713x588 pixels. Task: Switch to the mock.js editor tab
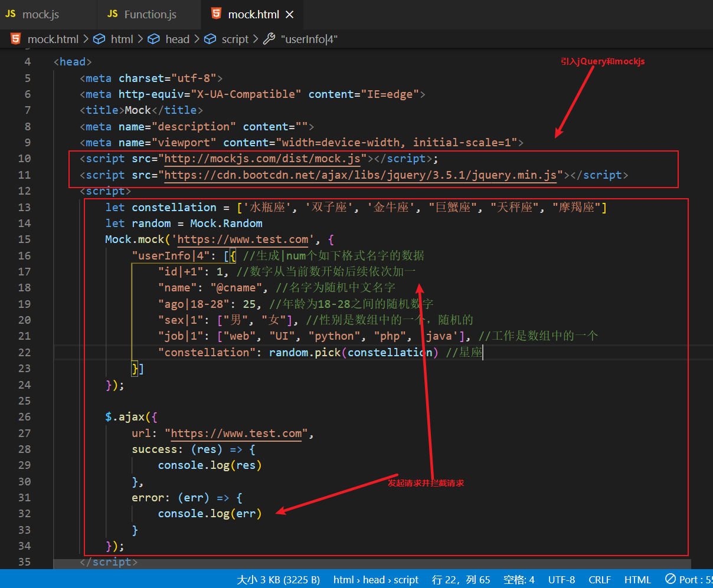[32, 15]
